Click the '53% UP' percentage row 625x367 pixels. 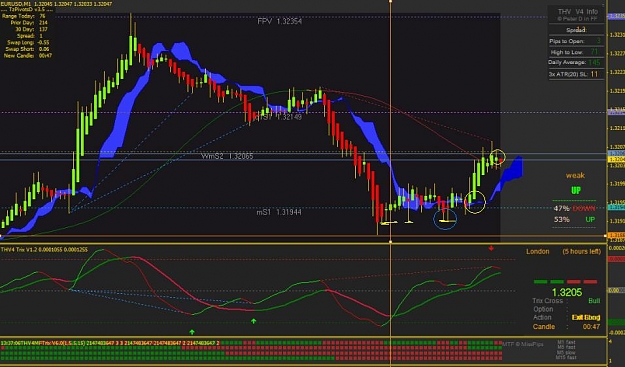pyautogui.click(x=574, y=220)
